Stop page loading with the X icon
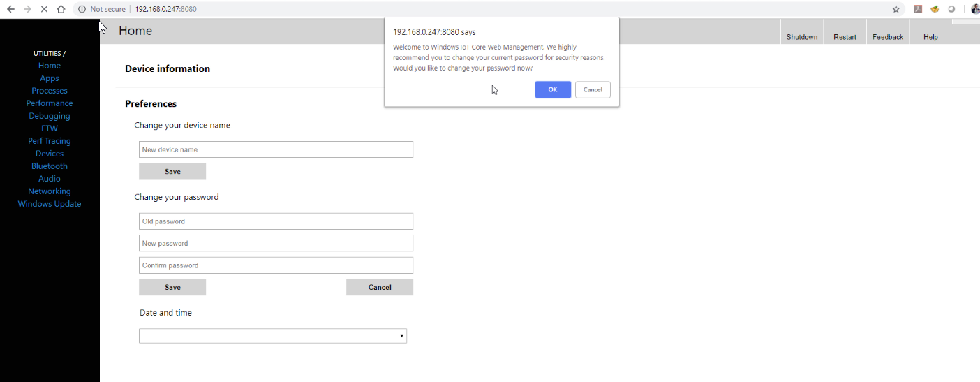Image resolution: width=980 pixels, height=382 pixels. click(x=44, y=9)
